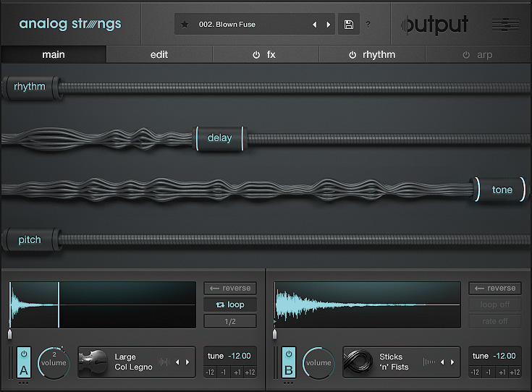The height and width of the screenshot is (392, 532).
Task: Click the analog strings logo
Action: pos(70,24)
